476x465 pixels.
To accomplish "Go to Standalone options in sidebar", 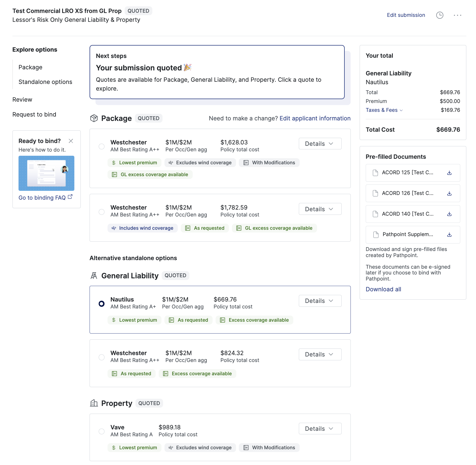I will coord(45,82).
